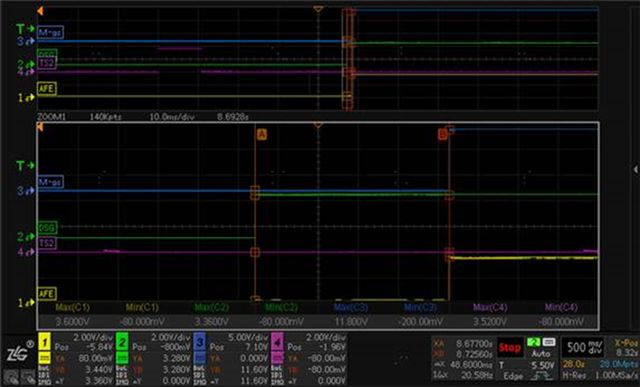Expand the side panel with the right-edge arrow
This screenshot has height=387, width=640.
(x=635, y=169)
